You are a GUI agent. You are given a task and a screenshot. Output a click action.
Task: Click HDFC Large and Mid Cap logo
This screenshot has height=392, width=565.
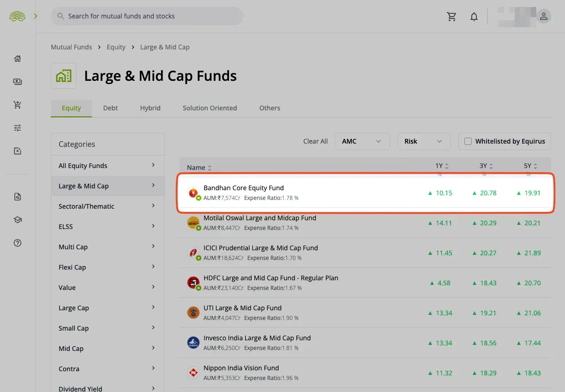(193, 283)
